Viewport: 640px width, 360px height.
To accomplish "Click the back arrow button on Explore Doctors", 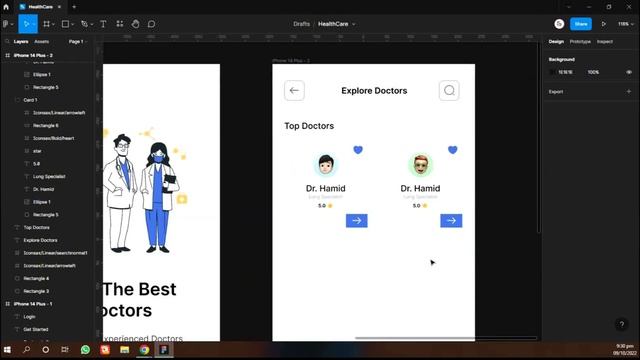I will [294, 91].
